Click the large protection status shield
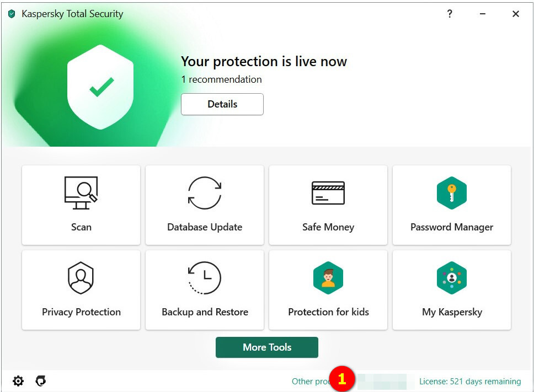Viewport: 534px width, 392px height. pos(100,87)
